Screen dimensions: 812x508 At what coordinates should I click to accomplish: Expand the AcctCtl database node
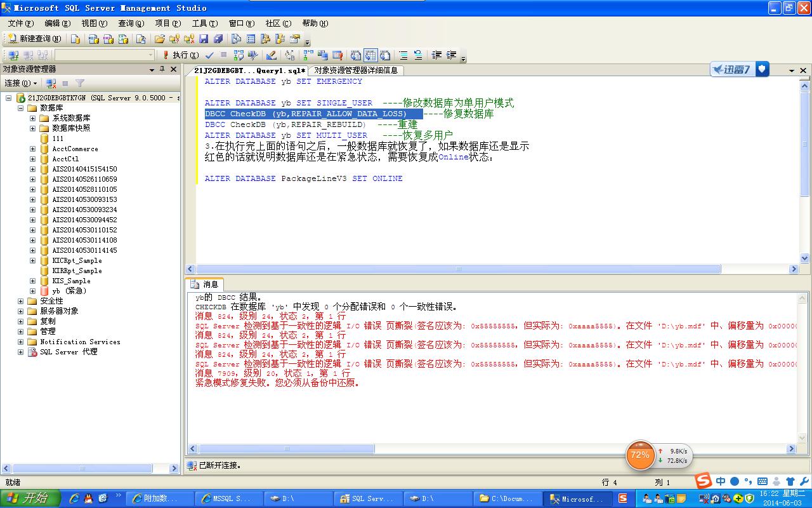(32, 159)
